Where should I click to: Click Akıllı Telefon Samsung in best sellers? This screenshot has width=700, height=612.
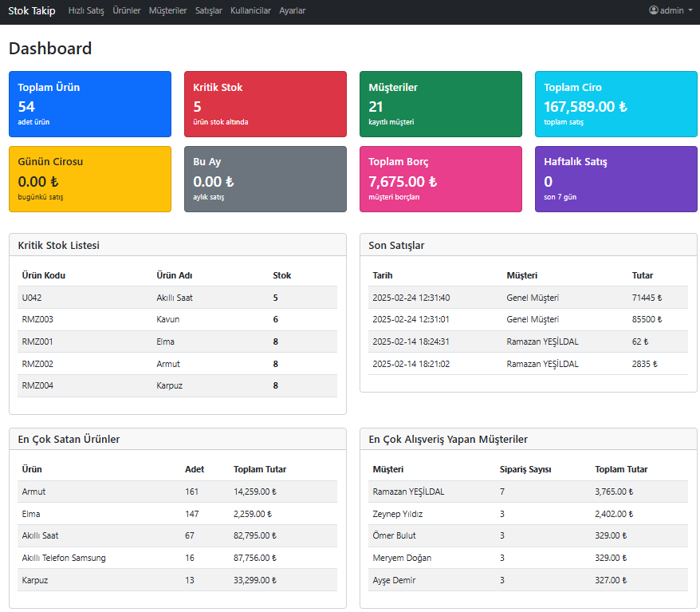64,558
